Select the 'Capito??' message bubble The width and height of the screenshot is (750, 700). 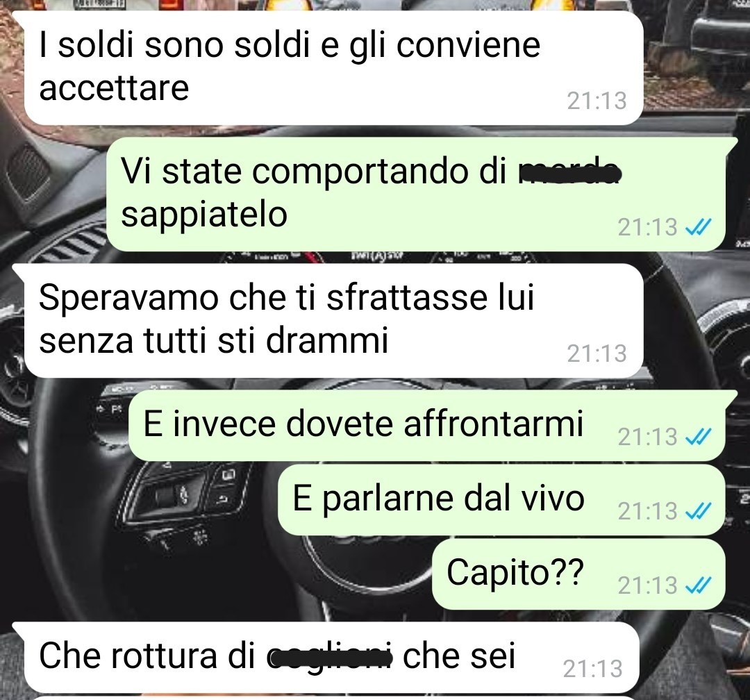click(x=578, y=574)
